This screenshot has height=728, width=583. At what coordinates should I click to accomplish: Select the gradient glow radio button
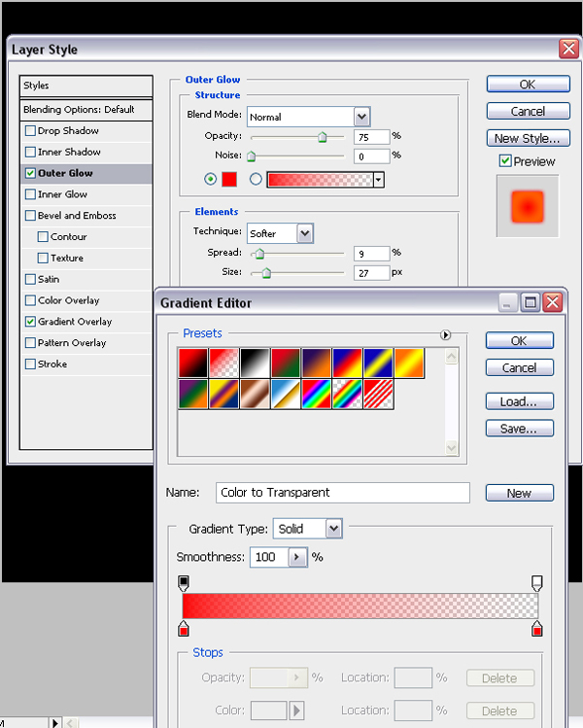point(256,179)
